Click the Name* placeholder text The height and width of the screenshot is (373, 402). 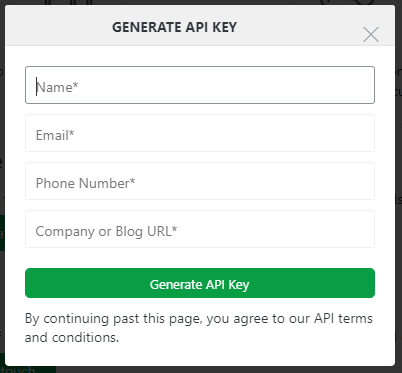tap(57, 87)
